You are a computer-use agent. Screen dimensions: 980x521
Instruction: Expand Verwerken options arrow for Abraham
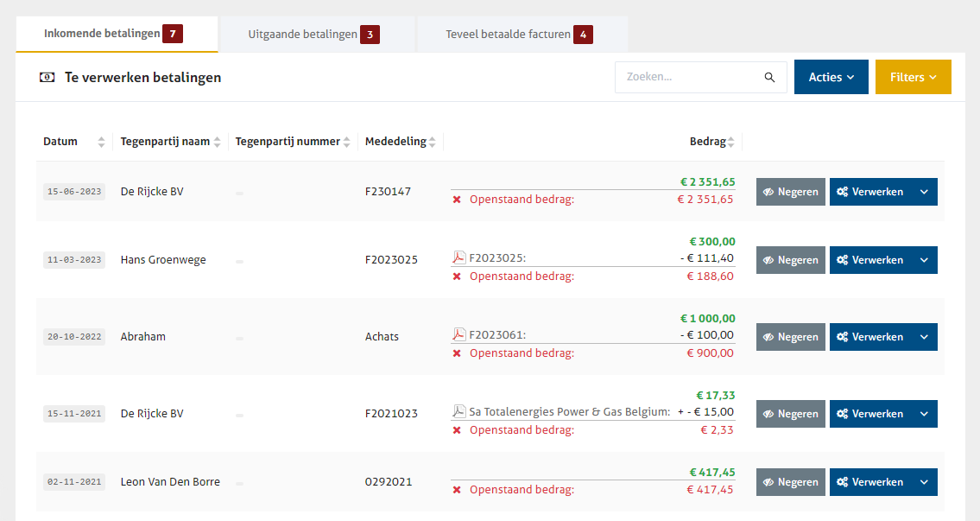(x=924, y=337)
